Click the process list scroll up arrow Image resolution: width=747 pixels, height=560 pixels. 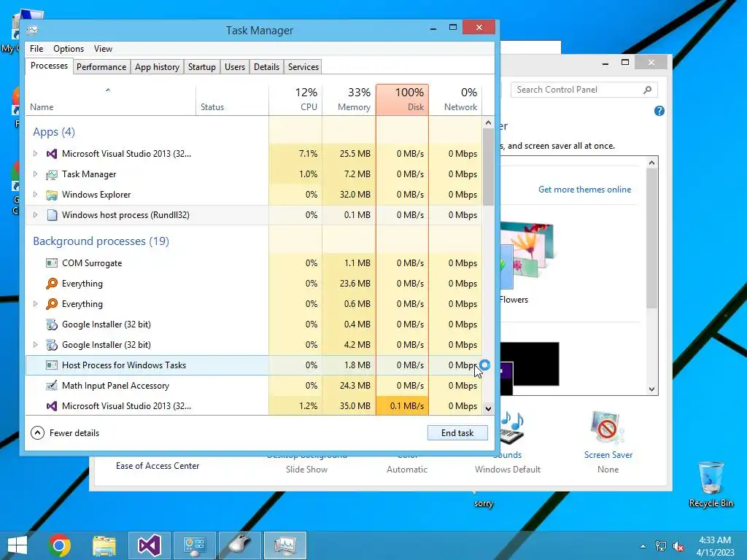488,122
